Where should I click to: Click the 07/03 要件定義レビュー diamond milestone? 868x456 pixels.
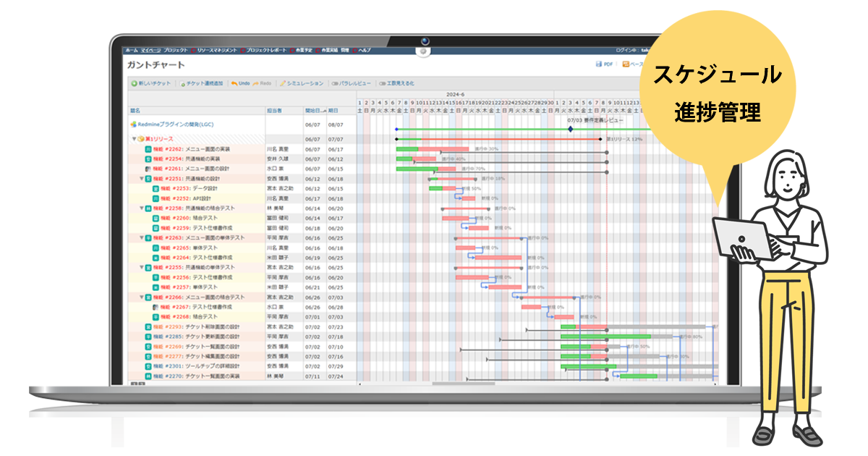[x=570, y=129]
